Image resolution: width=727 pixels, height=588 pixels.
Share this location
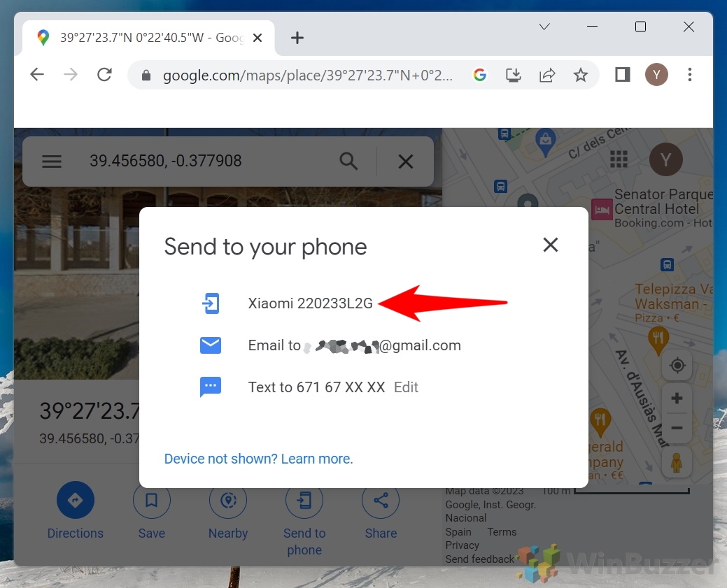(x=381, y=510)
